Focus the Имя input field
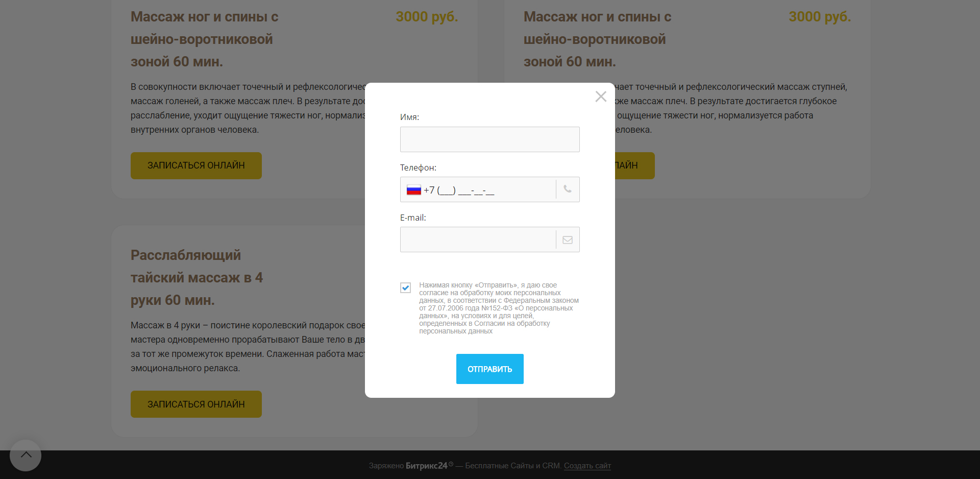This screenshot has height=479, width=980. pyautogui.click(x=489, y=139)
